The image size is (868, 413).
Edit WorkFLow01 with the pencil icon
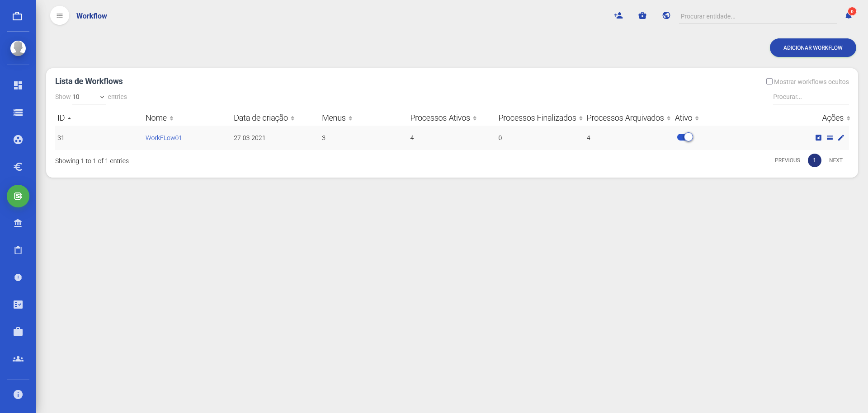[x=841, y=138]
